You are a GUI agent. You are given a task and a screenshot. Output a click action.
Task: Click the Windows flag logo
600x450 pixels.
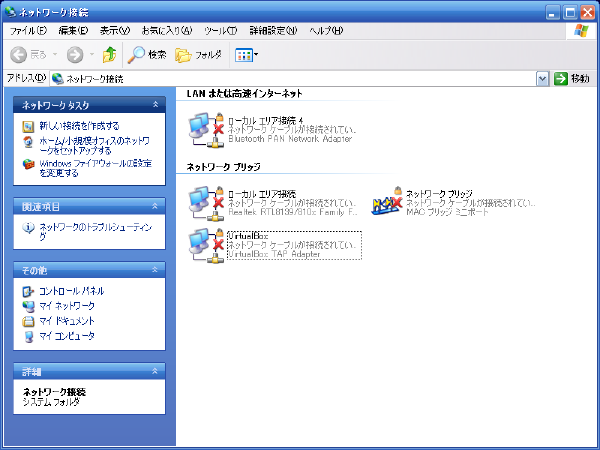click(x=581, y=31)
